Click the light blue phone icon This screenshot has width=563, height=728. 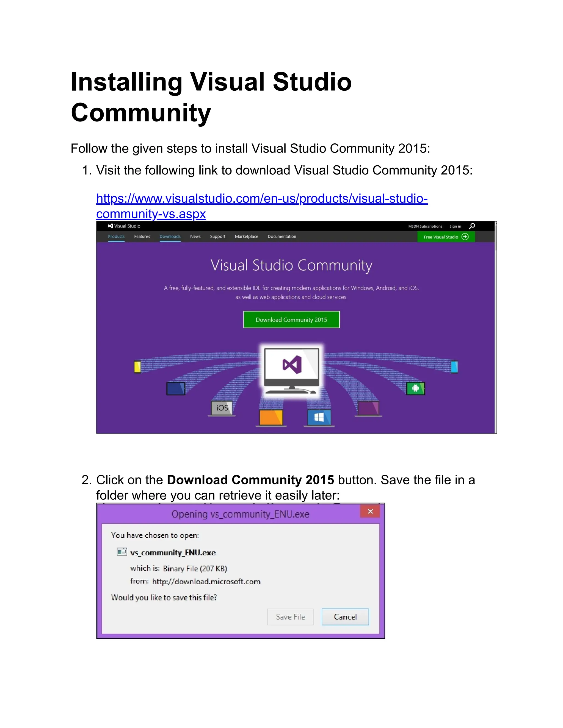click(454, 367)
